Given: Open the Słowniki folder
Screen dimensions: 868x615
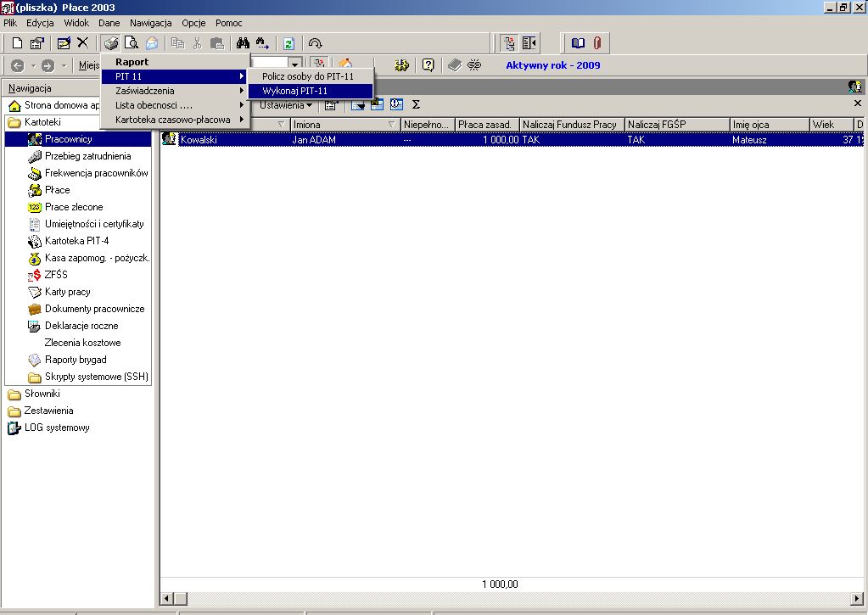Looking at the screenshot, I should tap(42, 394).
